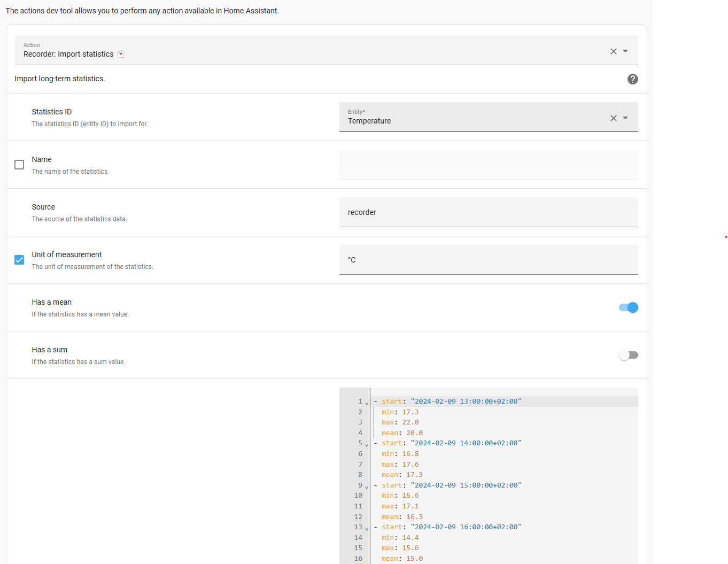Collapse the fold arrow on line 5

coord(367,444)
